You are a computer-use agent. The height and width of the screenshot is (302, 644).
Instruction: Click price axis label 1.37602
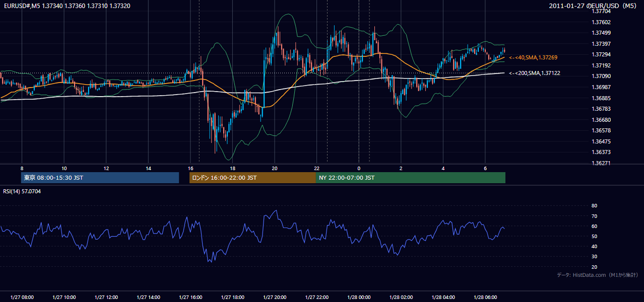click(x=602, y=22)
